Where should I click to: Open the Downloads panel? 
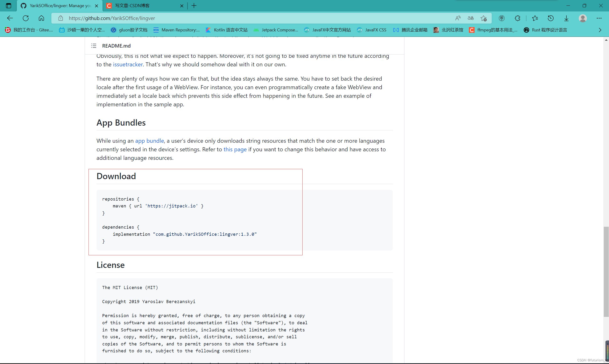pyautogui.click(x=566, y=18)
